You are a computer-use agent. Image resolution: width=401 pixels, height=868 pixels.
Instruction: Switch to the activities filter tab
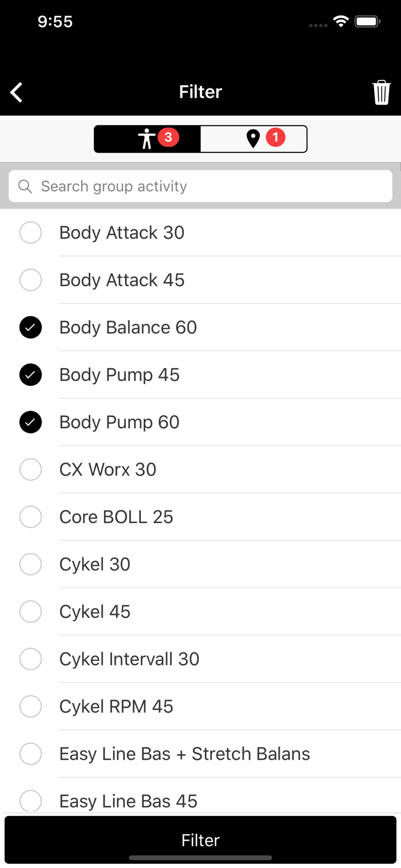(x=147, y=139)
